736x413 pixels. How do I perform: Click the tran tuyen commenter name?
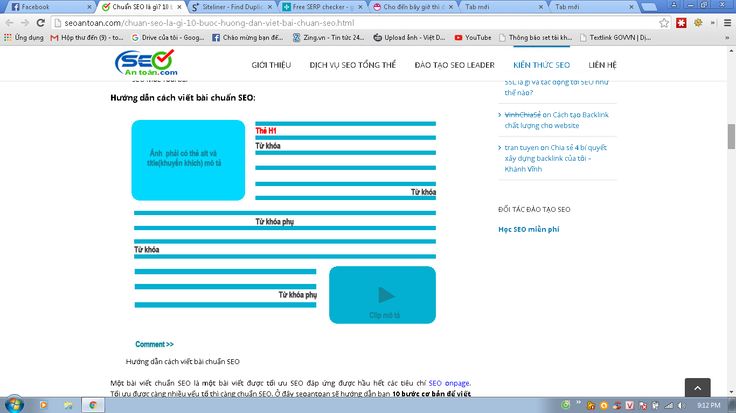(521, 147)
